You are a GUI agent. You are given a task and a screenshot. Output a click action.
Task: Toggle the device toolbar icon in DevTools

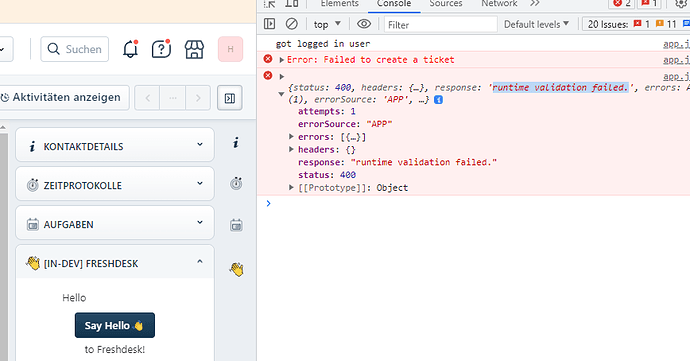point(292,4)
